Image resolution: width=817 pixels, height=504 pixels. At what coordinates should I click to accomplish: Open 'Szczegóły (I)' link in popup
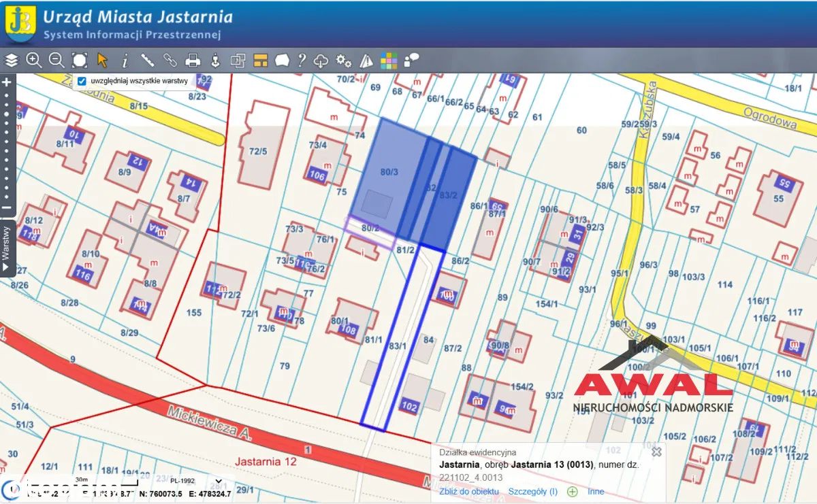(x=532, y=492)
